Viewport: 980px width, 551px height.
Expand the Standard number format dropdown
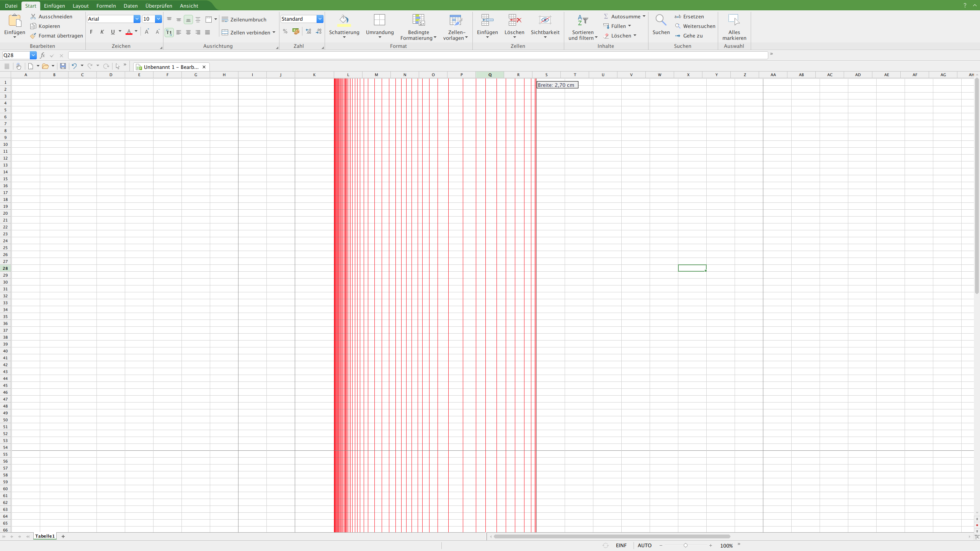(x=320, y=19)
